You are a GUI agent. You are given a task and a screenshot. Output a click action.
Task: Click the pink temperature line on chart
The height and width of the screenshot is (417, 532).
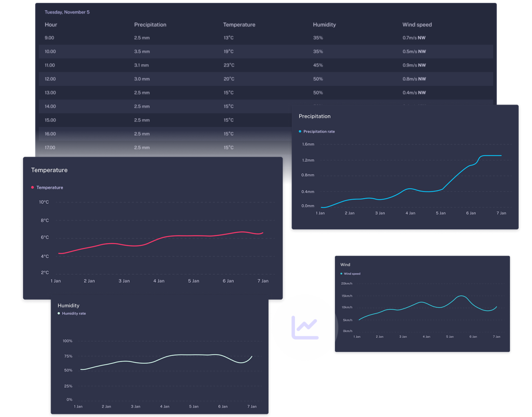coord(170,236)
